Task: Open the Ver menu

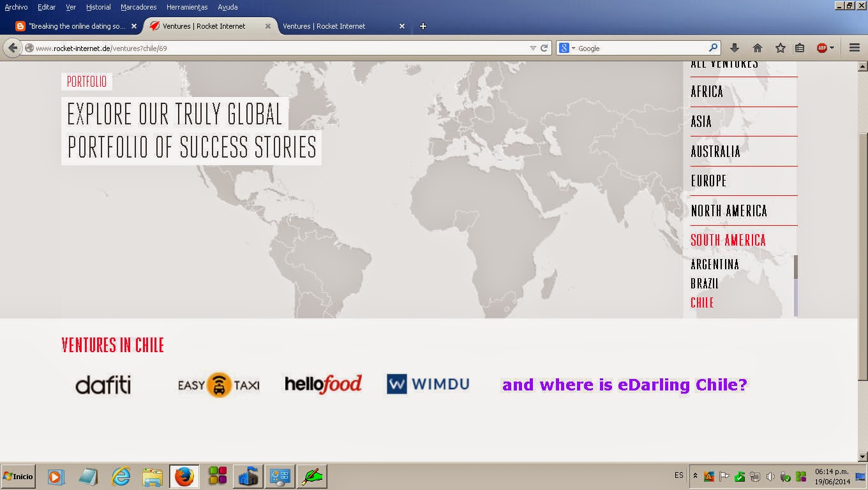Action: [x=71, y=7]
